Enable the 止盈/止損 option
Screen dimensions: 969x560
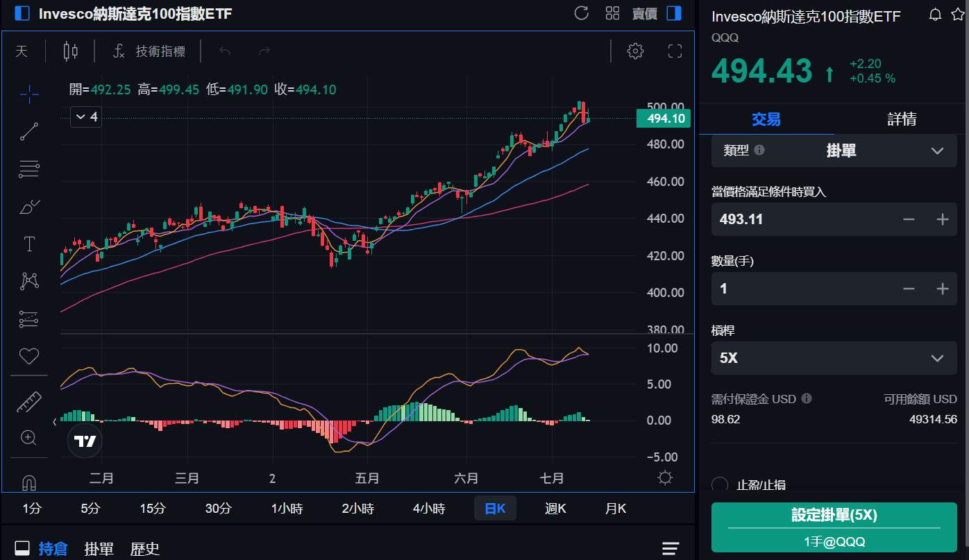click(721, 485)
